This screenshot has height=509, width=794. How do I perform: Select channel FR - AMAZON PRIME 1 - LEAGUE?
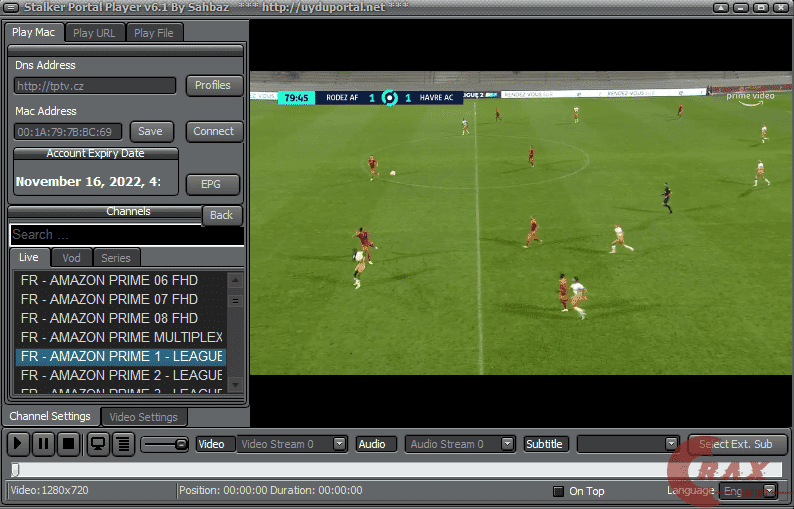pyautogui.click(x=121, y=356)
